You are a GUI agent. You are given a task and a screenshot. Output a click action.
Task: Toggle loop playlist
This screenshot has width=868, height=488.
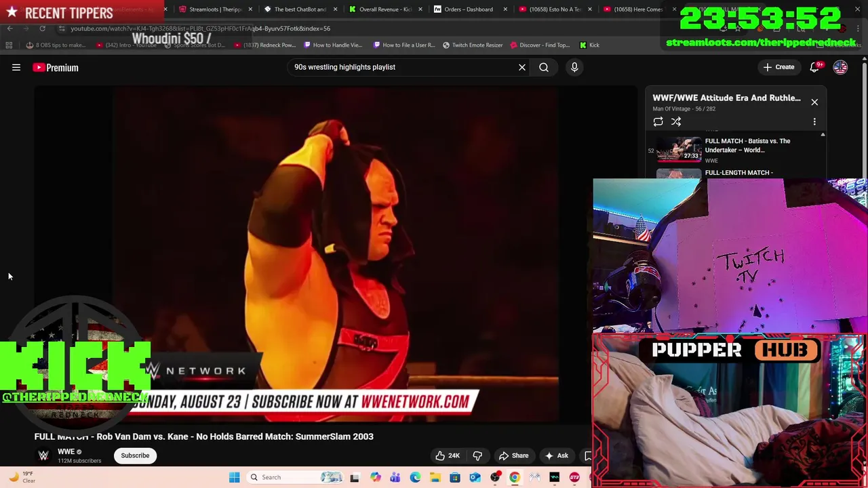(x=658, y=121)
